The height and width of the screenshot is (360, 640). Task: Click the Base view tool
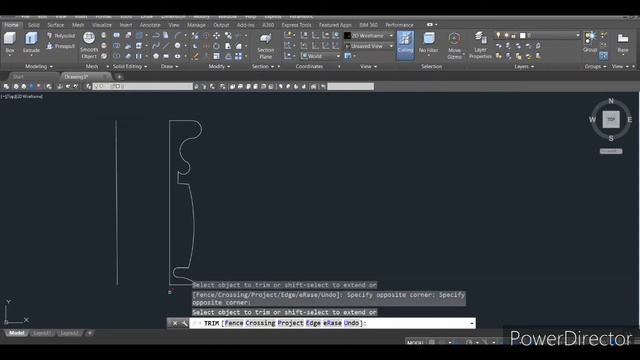pyautogui.click(x=623, y=43)
